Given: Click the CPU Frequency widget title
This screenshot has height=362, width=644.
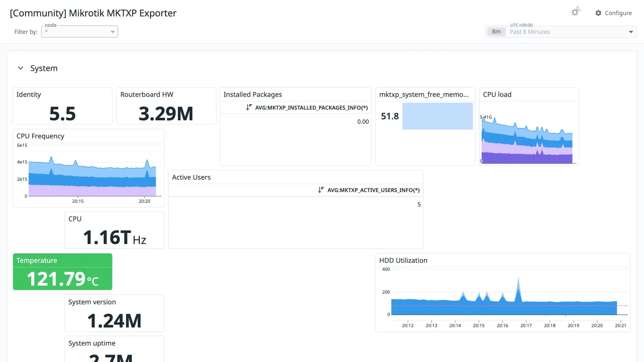Looking at the screenshot, I should coord(40,136).
